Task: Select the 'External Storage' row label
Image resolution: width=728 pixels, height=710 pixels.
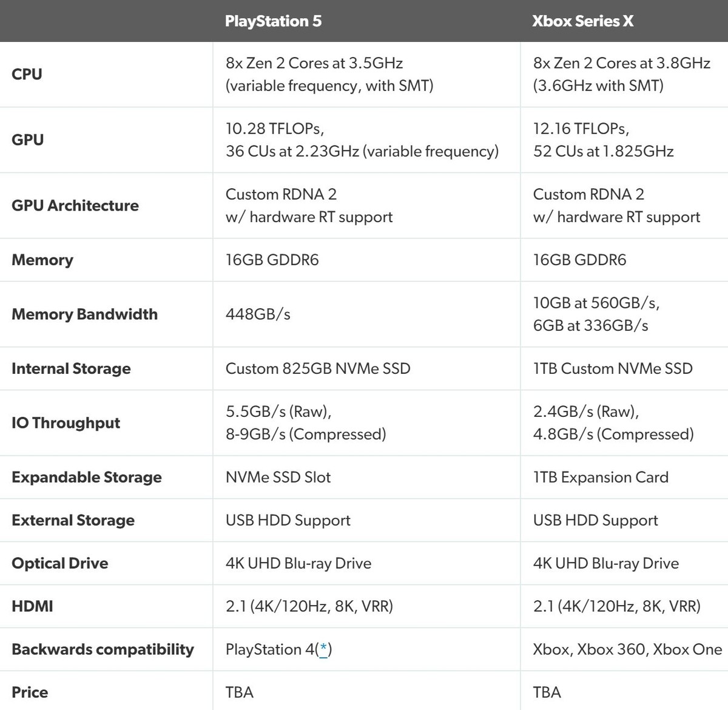Action: pyautogui.click(x=73, y=520)
